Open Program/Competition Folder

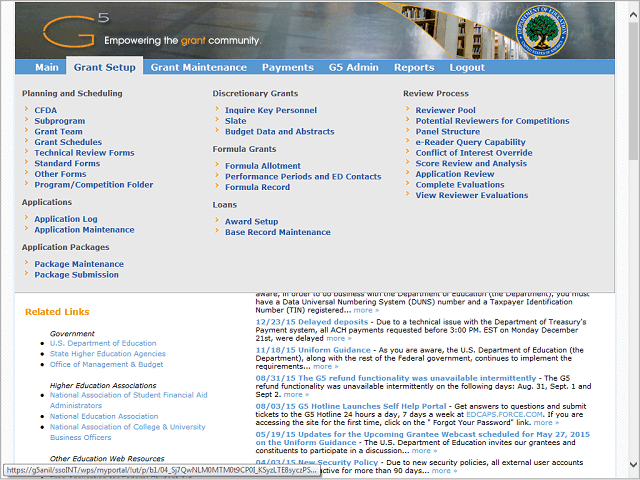93,184
